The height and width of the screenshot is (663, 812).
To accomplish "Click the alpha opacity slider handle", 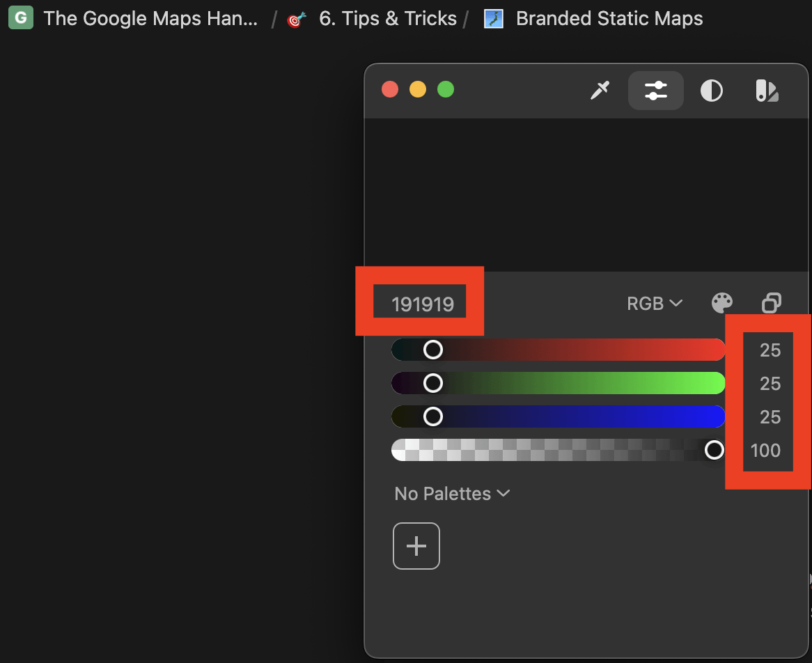I will point(715,450).
